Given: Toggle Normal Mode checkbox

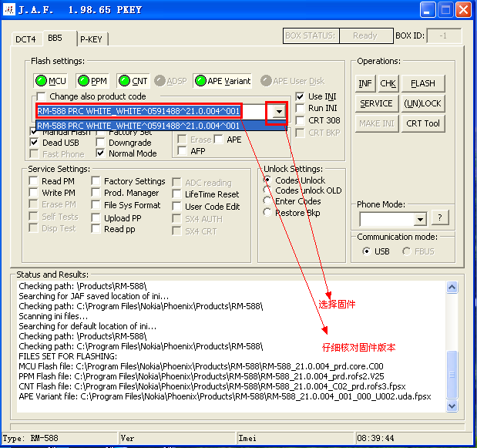Looking at the screenshot, I should point(100,153).
